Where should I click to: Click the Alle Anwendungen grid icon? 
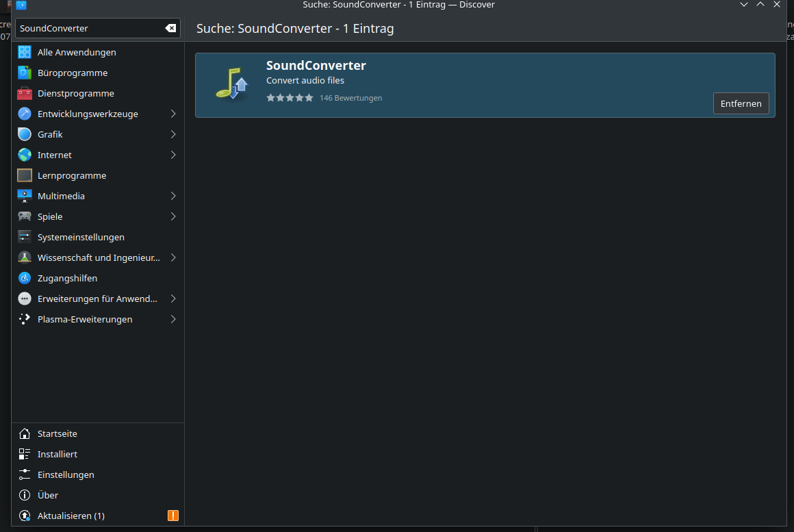tap(25, 52)
